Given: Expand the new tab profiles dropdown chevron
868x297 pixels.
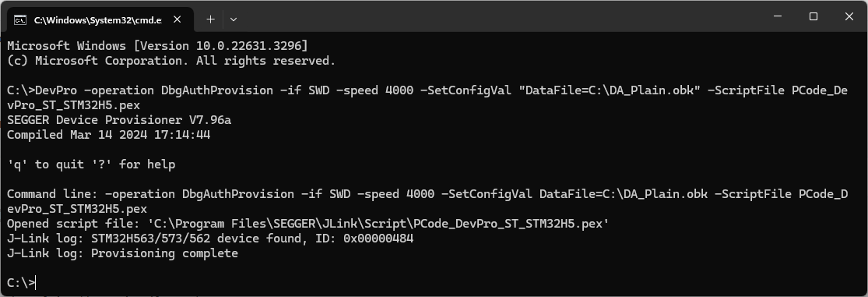Looking at the screenshot, I should point(233,19).
